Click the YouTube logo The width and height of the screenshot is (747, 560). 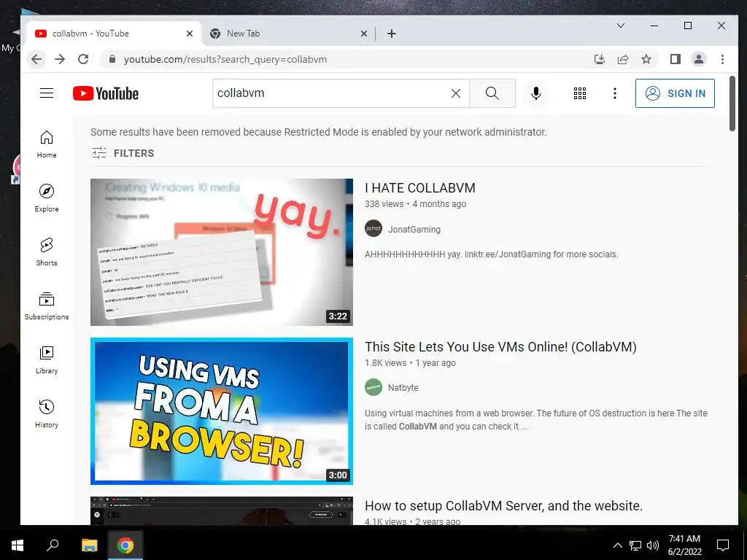point(106,93)
